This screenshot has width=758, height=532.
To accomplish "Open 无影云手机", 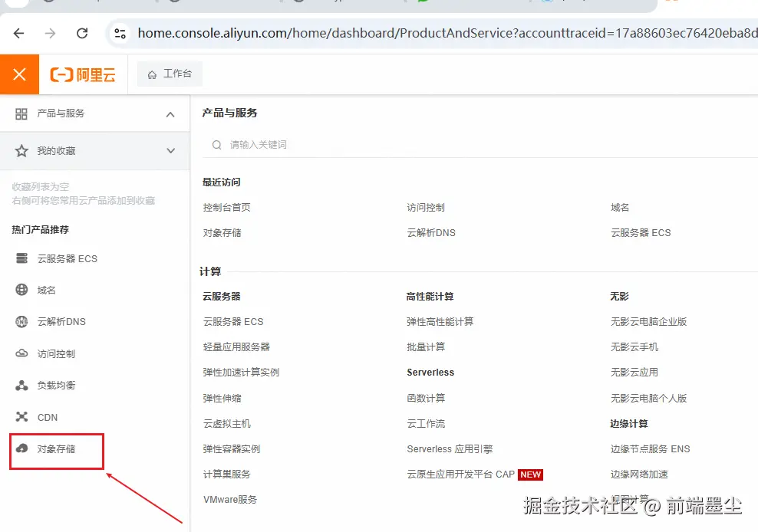I will tap(634, 347).
